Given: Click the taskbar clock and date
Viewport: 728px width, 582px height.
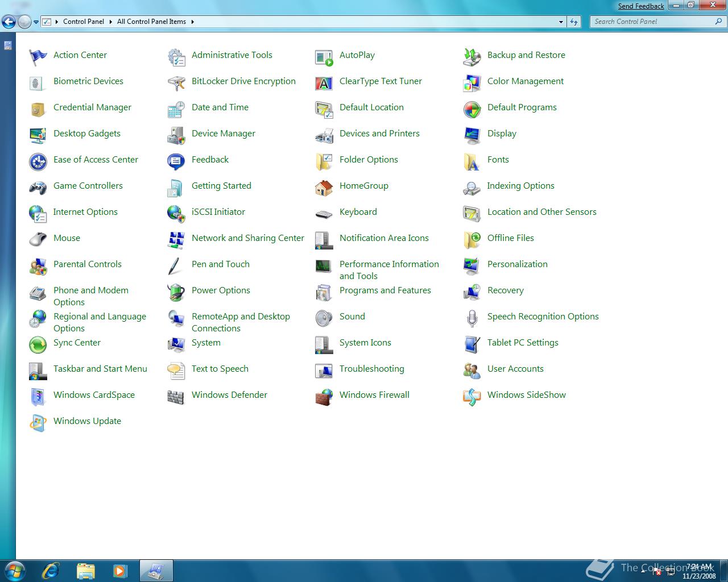Looking at the screenshot, I should [700, 571].
